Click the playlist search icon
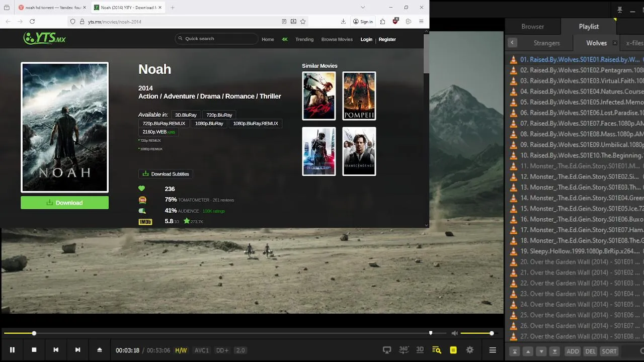The image size is (644, 362). 437,350
